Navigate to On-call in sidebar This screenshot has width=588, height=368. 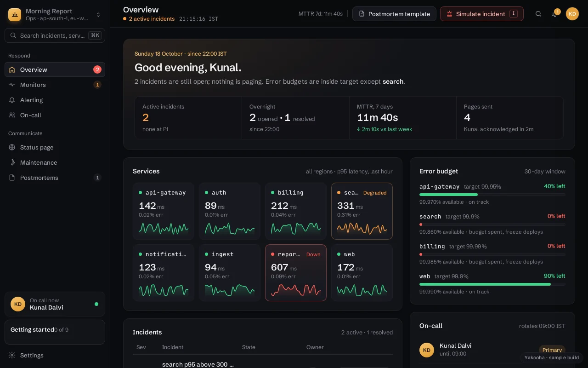(x=55, y=115)
